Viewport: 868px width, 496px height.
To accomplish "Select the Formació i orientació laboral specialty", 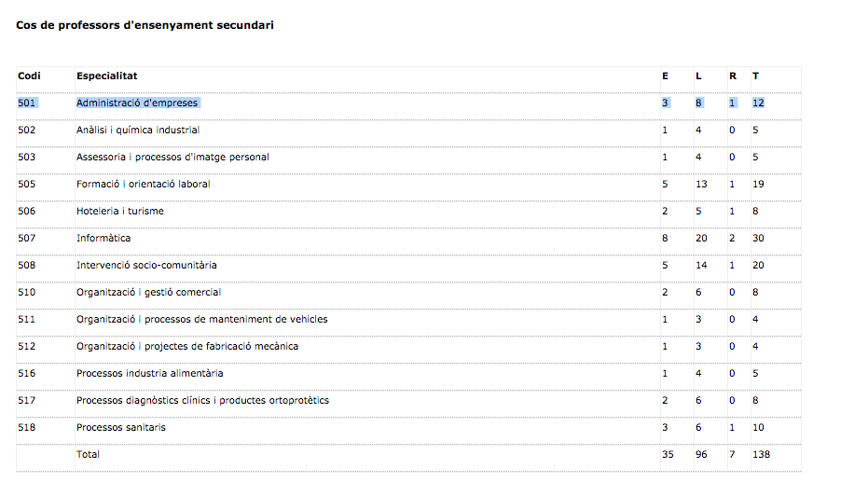I will point(144,184).
